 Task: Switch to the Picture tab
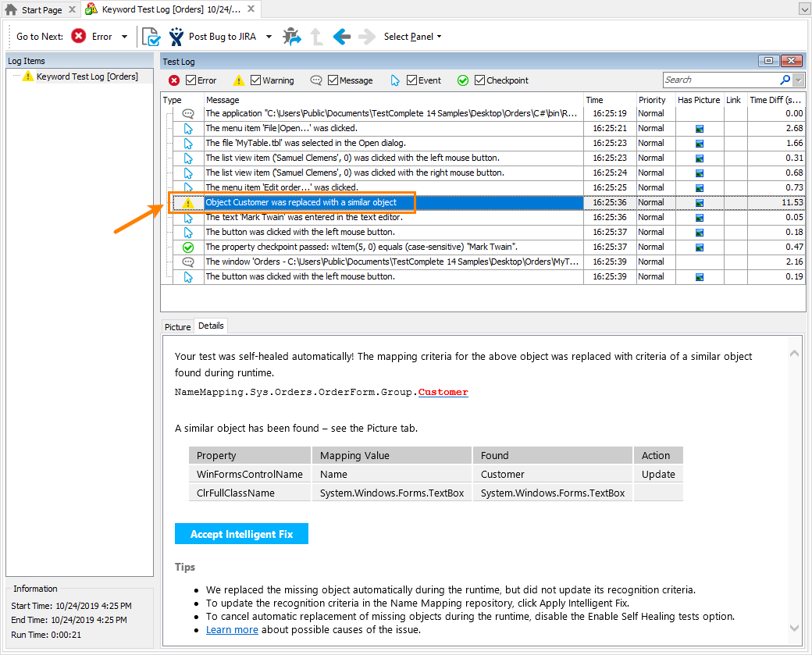(177, 327)
